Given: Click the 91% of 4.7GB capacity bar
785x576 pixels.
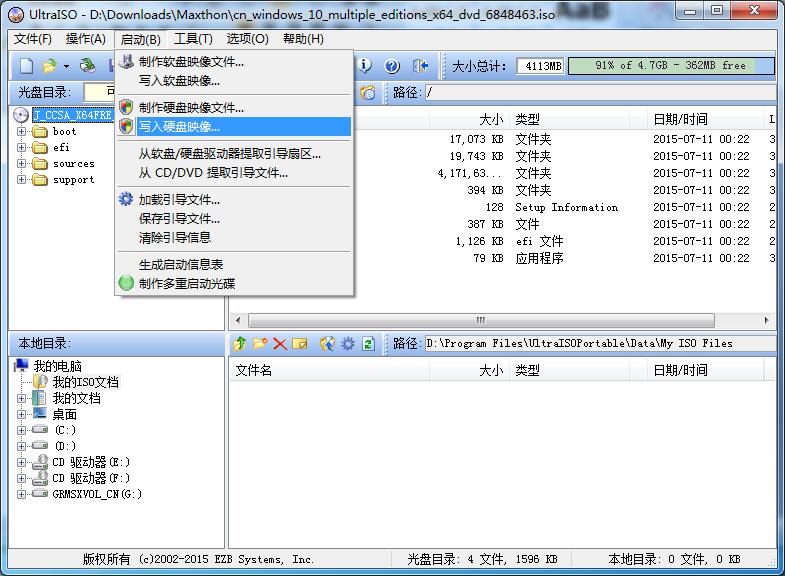Looking at the screenshot, I should [x=671, y=66].
